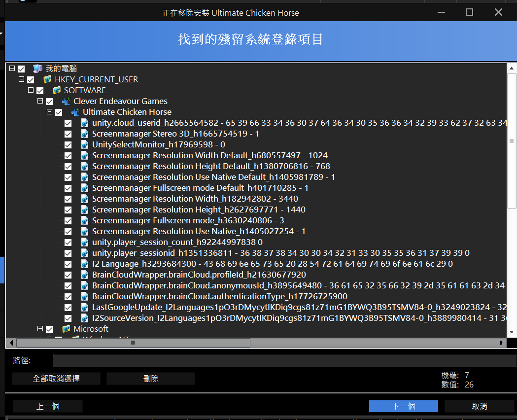Image resolution: width=517 pixels, height=420 pixels.
Task: Click the Clever Endeavour Games key icon
Action: [66, 101]
